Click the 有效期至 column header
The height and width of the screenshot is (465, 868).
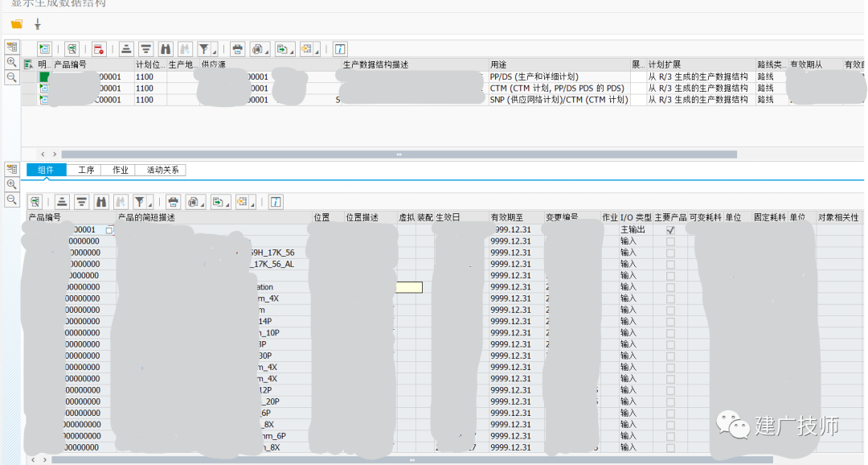coord(517,217)
